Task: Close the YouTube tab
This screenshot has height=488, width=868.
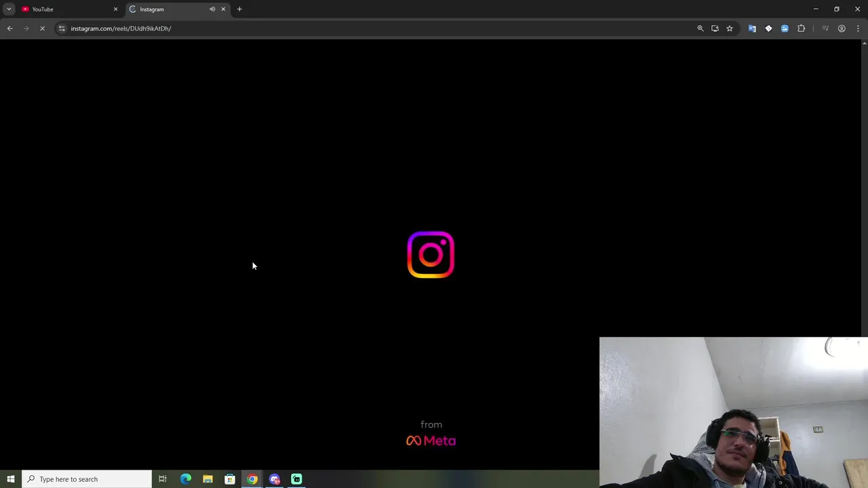Action: tap(115, 9)
